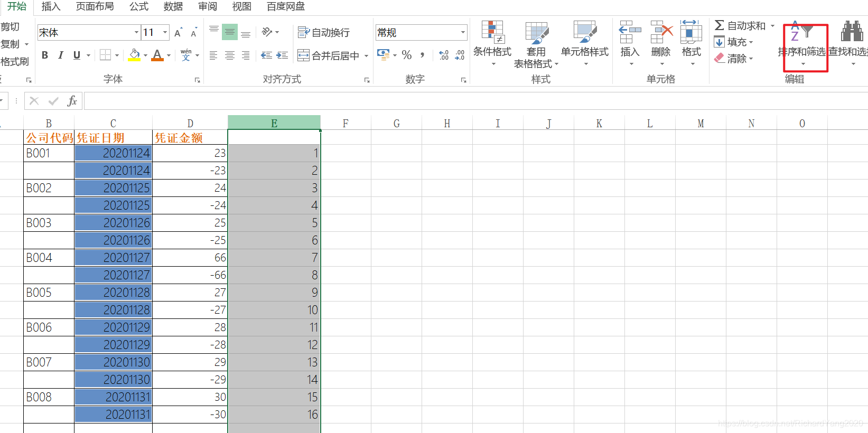Image resolution: width=868 pixels, height=433 pixels.
Task: Expand the fill color dropdown arrow
Action: [145, 55]
